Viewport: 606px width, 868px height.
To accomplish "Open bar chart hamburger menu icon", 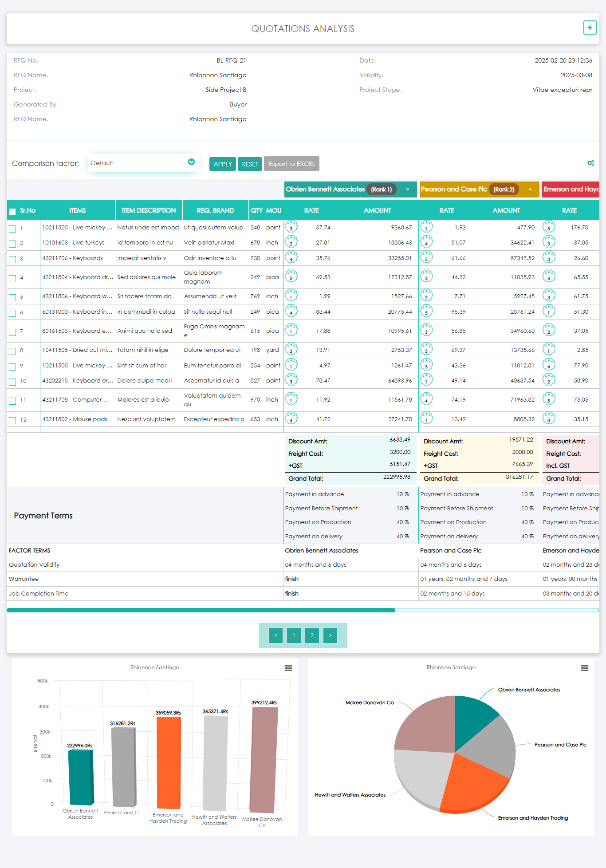I will (288, 668).
